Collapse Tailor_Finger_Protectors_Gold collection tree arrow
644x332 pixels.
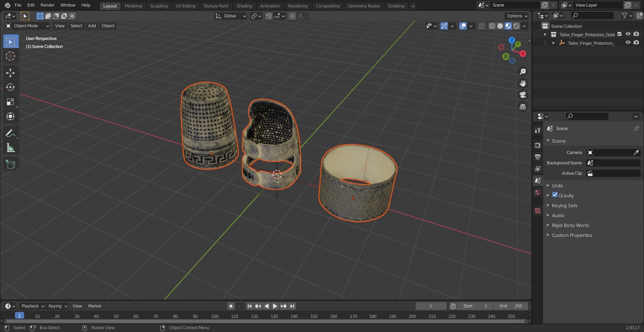click(545, 34)
